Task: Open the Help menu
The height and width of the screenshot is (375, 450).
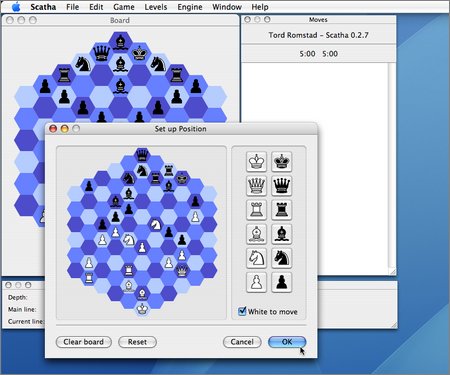Action: [260, 7]
